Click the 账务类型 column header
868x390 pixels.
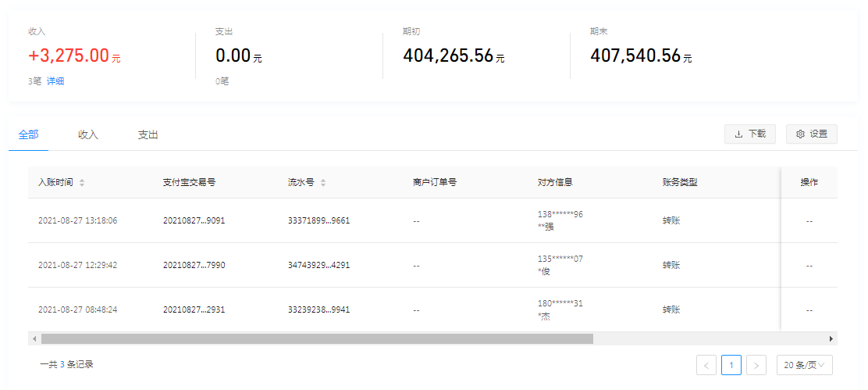click(x=679, y=183)
